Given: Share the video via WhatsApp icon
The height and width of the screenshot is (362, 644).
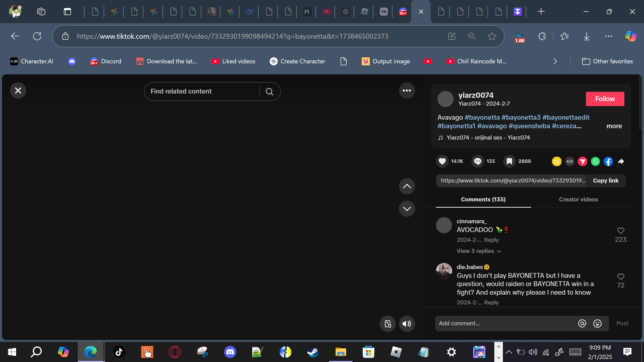Looking at the screenshot, I should click(x=595, y=161).
